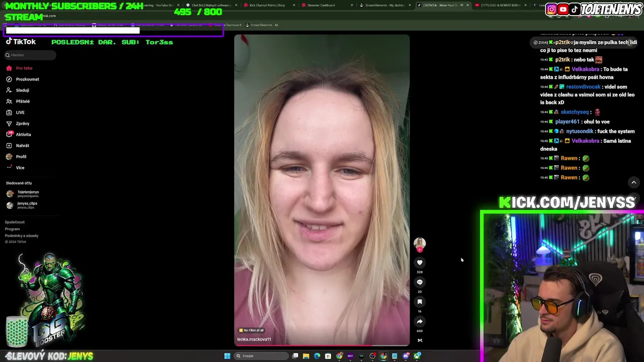Share the video using the arrow icon
The width and height of the screenshot is (644, 362).
coord(420,321)
